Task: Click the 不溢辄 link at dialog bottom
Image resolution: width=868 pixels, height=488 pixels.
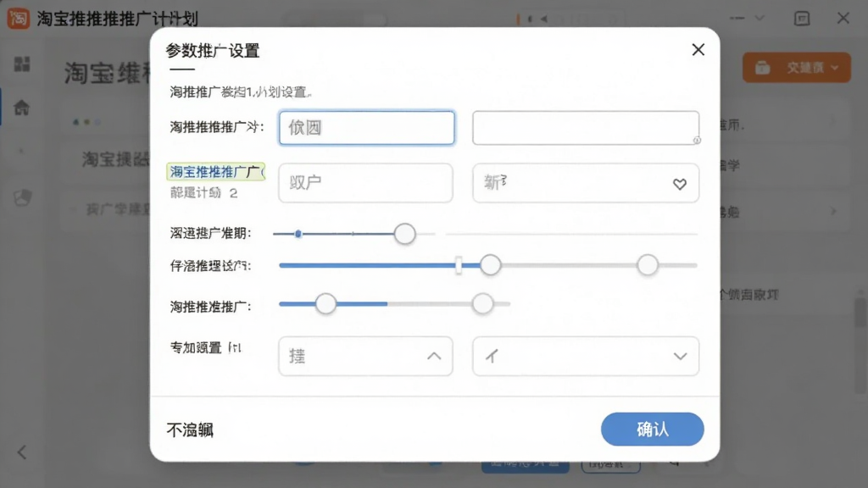Action: (x=190, y=430)
